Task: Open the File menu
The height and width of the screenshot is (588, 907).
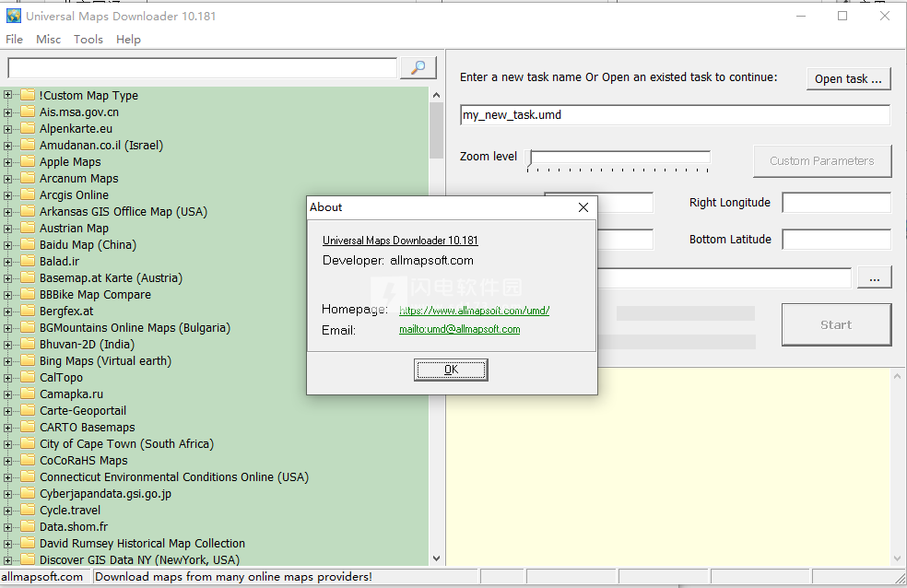Action: click(15, 40)
